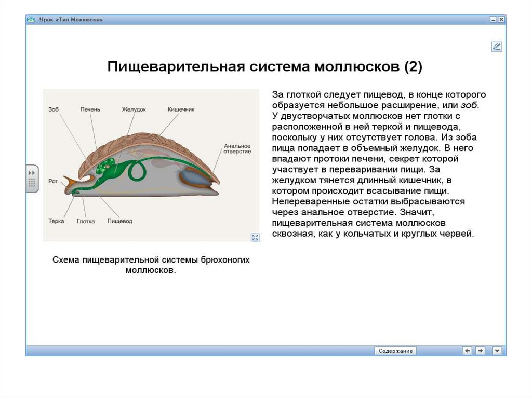532x398 pixels.
Task: Click the slide title Пищеварительная система моллюсков
Action: tap(265, 67)
